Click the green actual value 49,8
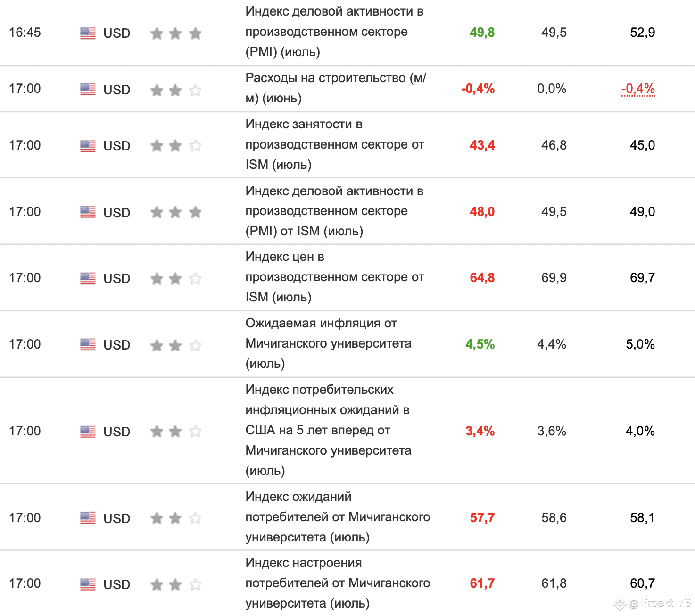Viewport: 695px width, 616px height. point(482,33)
